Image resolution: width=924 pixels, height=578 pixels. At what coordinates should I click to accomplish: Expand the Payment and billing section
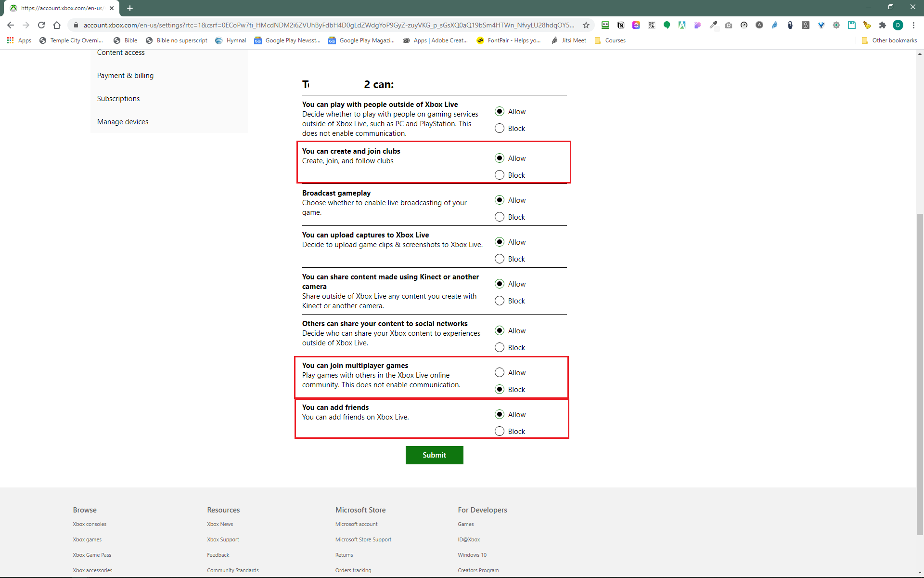click(x=125, y=75)
